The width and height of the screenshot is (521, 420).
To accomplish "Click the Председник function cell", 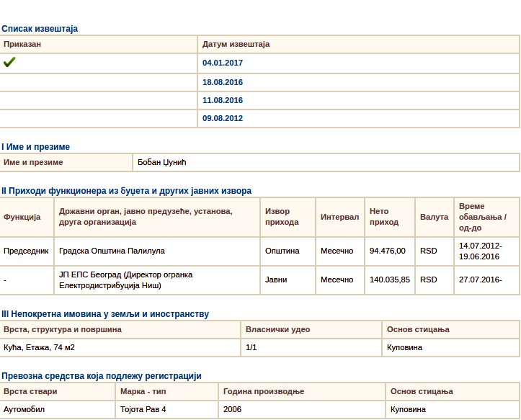I will pyautogui.click(x=26, y=251).
